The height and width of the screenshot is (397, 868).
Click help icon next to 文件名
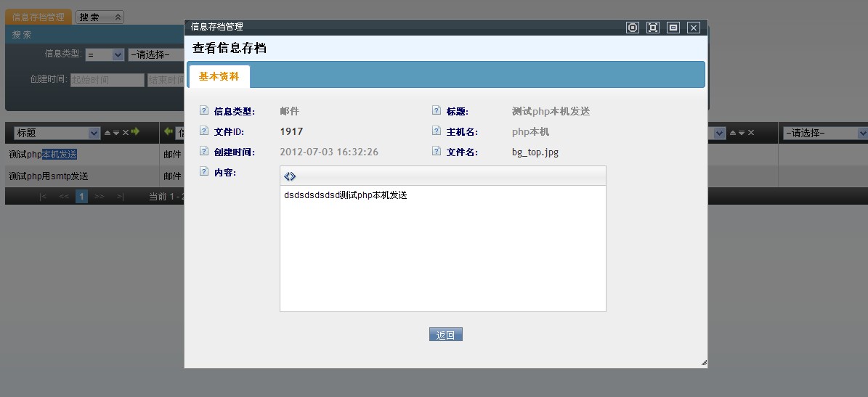[436, 152]
